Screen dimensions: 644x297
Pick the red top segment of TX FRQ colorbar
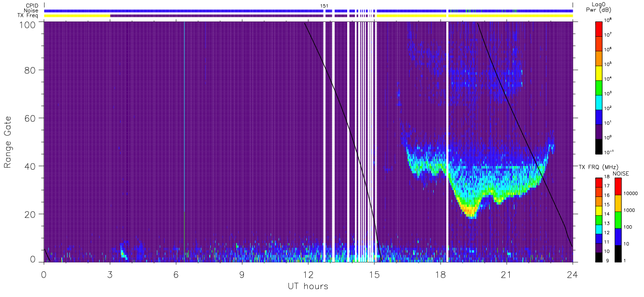click(x=599, y=183)
